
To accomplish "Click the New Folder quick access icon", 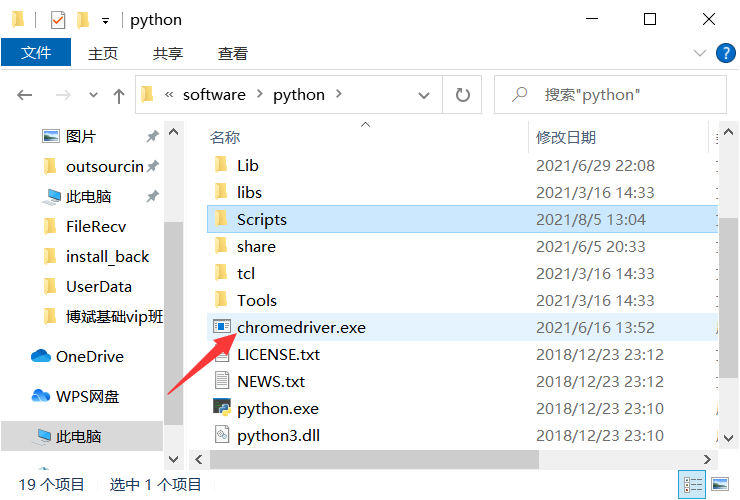I will tap(83, 20).
